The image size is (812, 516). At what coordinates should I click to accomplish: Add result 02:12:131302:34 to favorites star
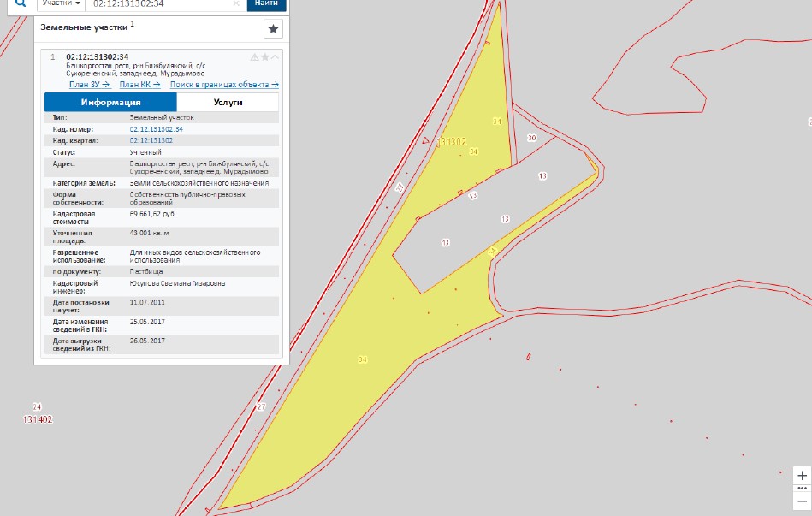(x=264, y=57)
